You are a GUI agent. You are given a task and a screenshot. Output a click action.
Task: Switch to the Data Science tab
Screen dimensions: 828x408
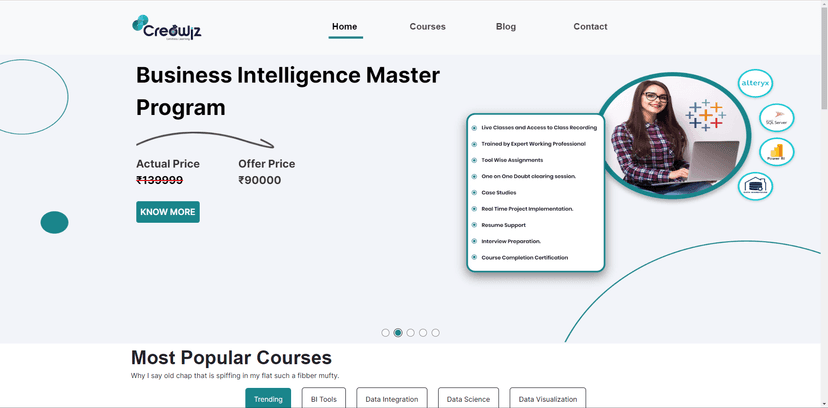[x=468, y=398]
